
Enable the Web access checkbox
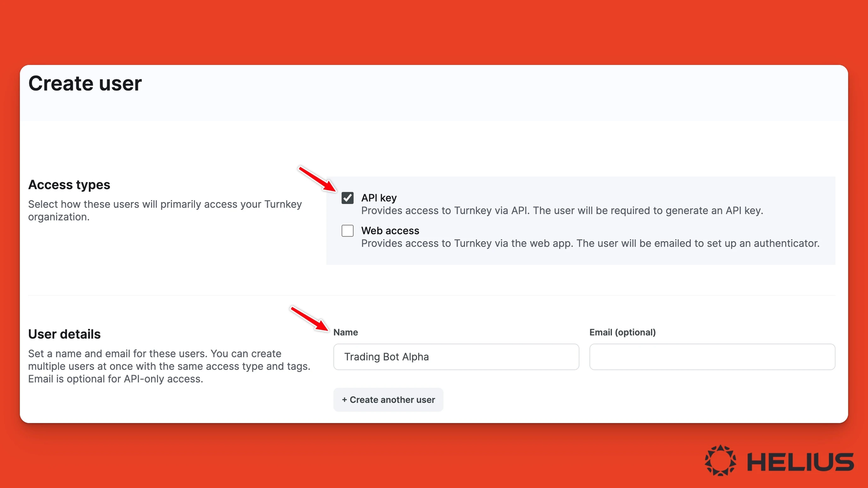tap(348, 231)
